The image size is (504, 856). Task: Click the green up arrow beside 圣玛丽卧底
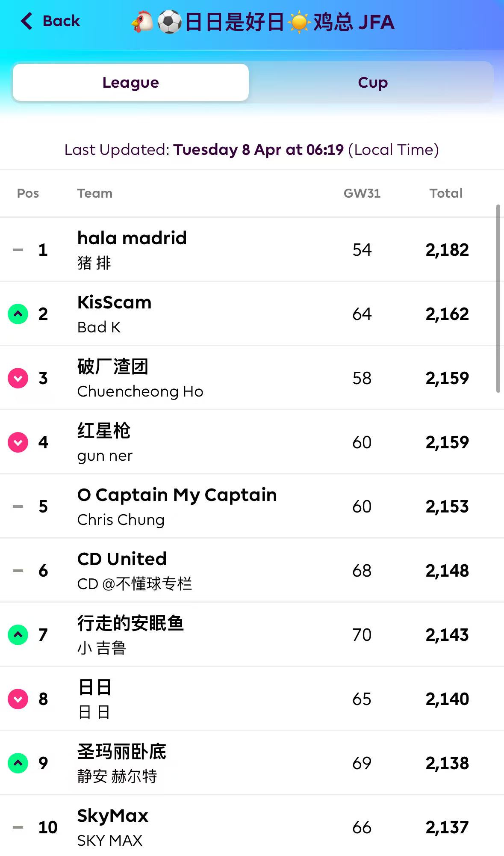(x=18, y=763)
